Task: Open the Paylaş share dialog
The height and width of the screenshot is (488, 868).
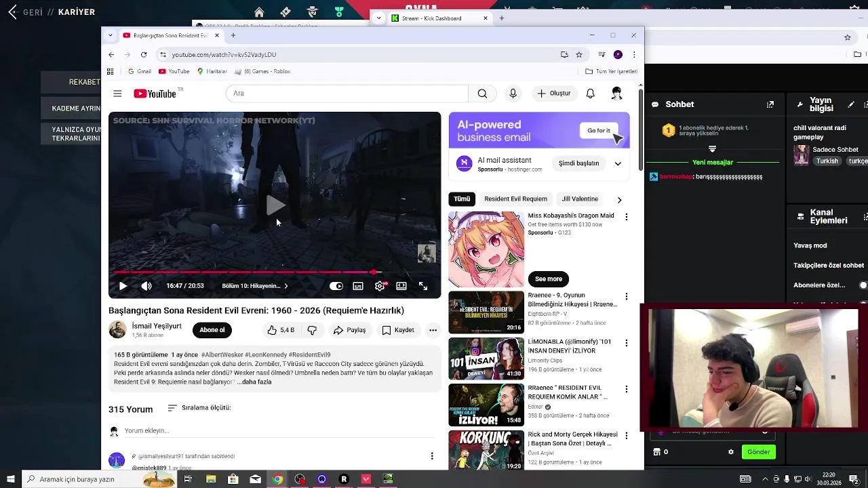Action: tap(349, 330)
